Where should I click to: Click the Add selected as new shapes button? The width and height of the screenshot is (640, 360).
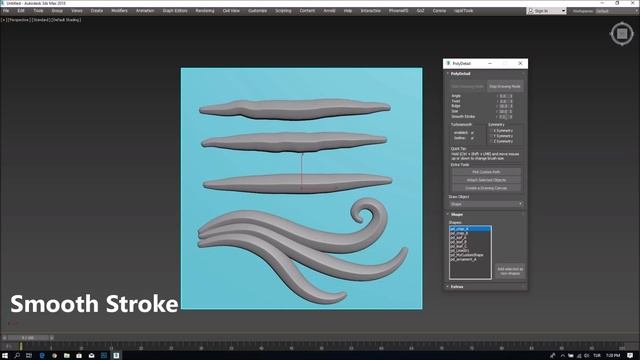510,271
